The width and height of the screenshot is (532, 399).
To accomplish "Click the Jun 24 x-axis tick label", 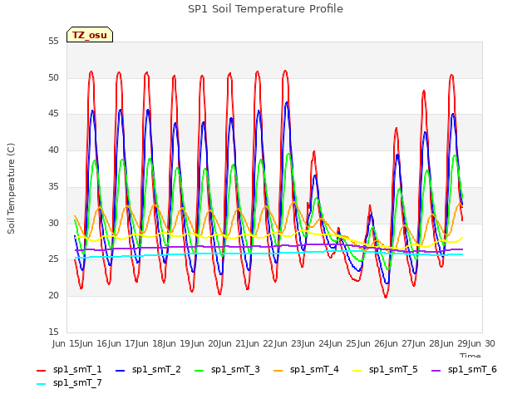I will coord(316,343).
